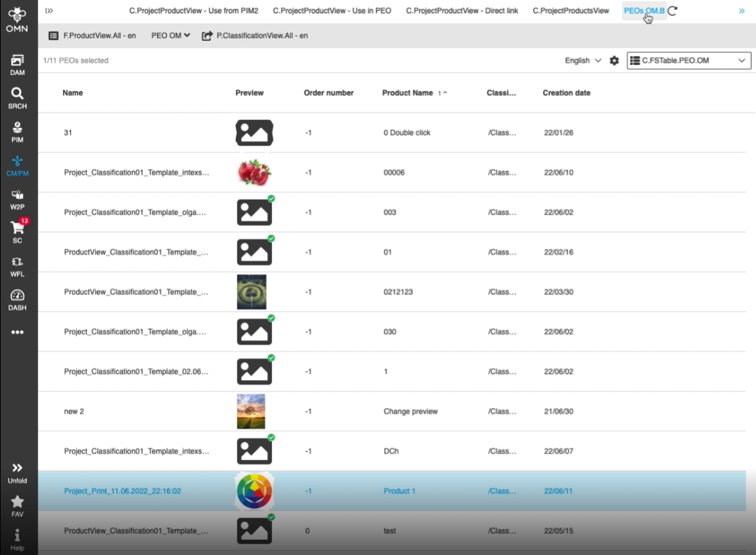
Task: Open the Help info icon
Action: 17,540
